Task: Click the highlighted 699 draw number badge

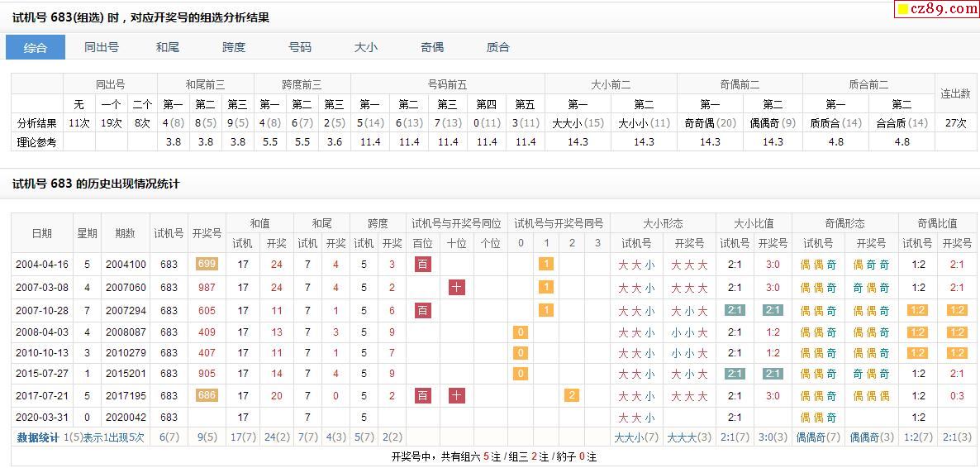Action: [x=207, y=265]
